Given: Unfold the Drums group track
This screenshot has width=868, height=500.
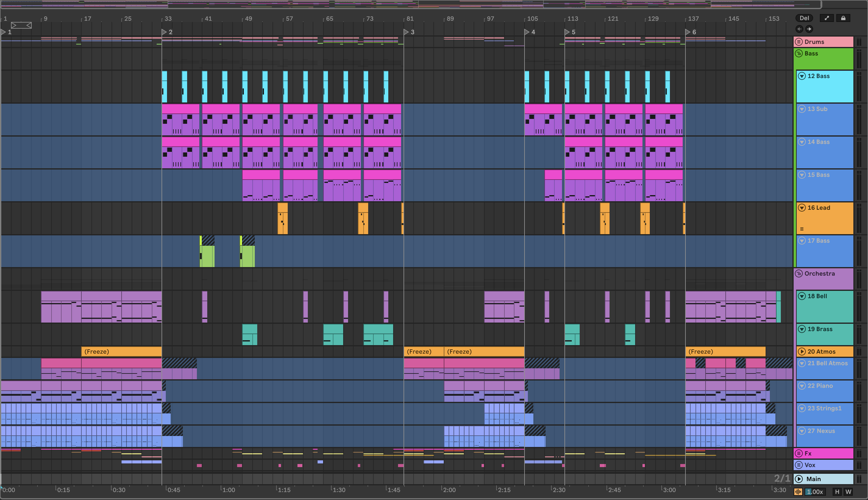Looking at the screenshot, I should [799, 42].
